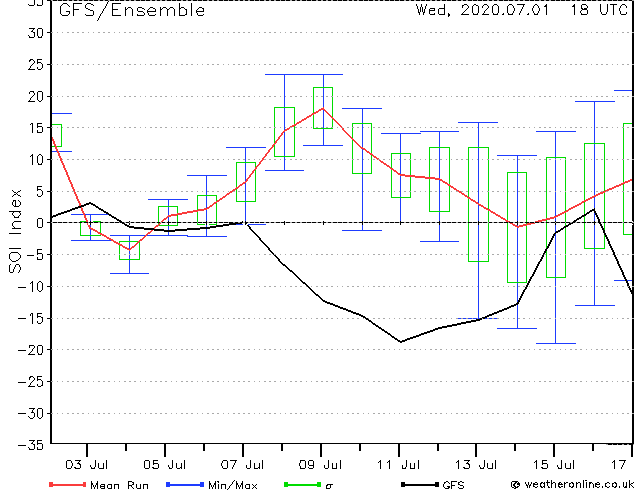
Task: Click the black GFS legend line
Action: [420, 484]
